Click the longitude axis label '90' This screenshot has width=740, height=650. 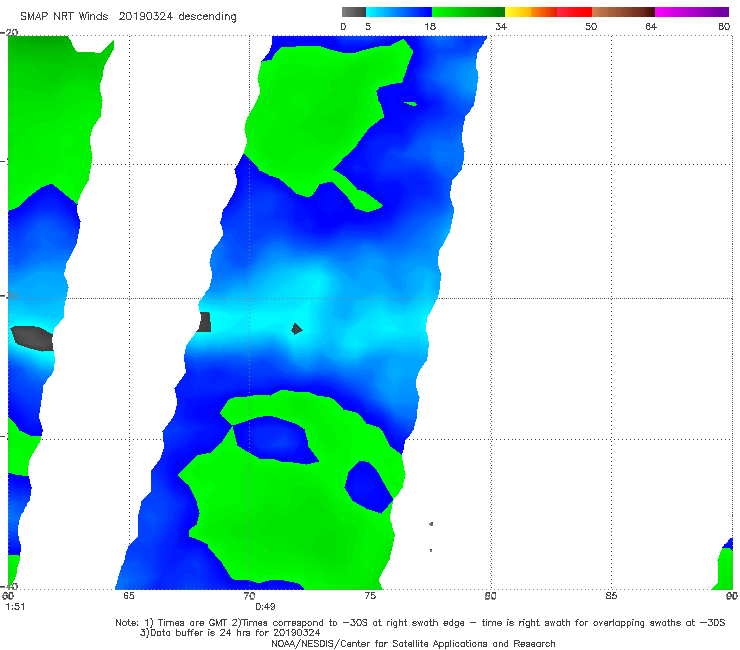[x=732, y=596]
